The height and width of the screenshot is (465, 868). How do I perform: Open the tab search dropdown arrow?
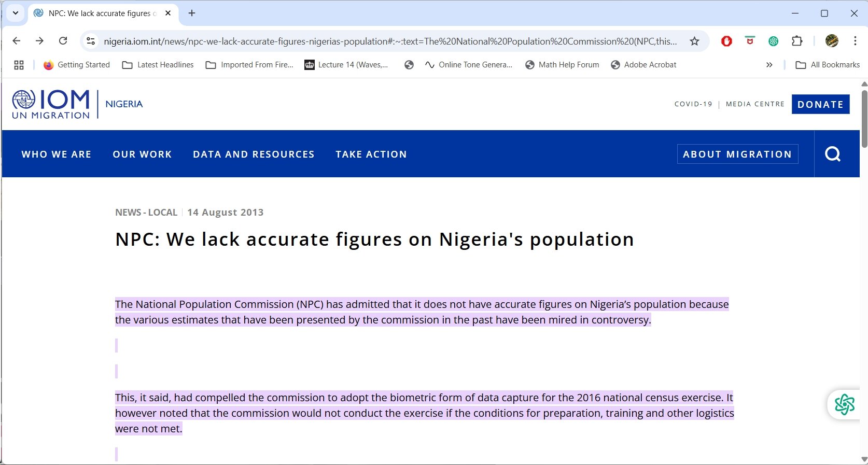tap(16, 13)
